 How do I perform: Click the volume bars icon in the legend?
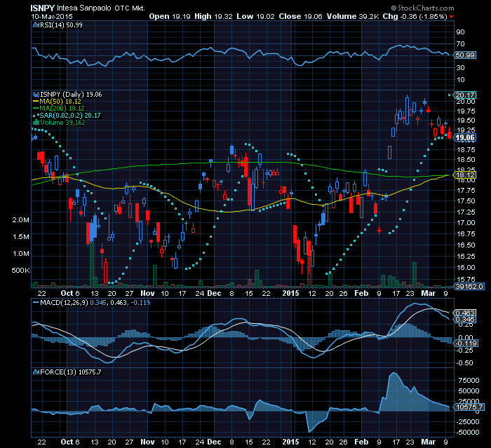click(36, 123)
